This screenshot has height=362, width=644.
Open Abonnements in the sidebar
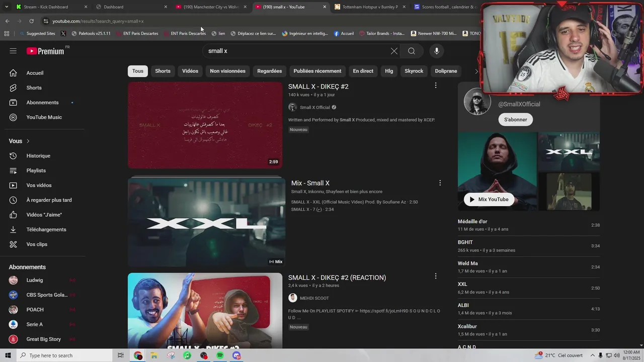click(x=43, y=103)
